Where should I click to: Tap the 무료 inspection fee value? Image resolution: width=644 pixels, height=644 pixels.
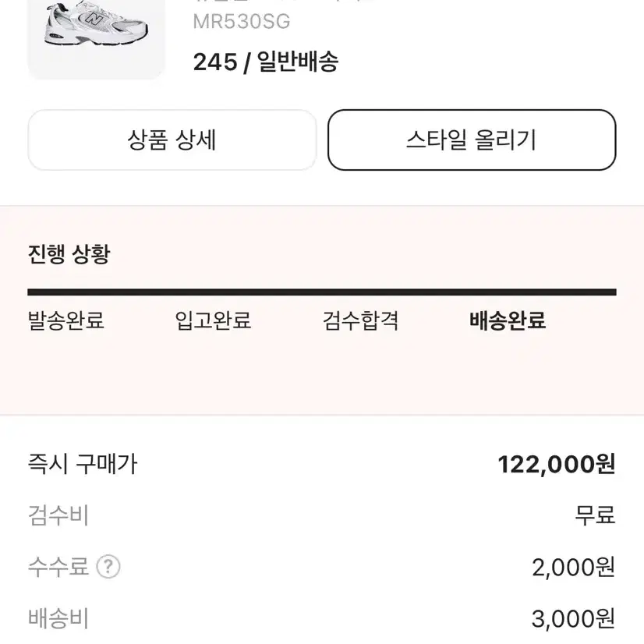(x=595, y=515)
